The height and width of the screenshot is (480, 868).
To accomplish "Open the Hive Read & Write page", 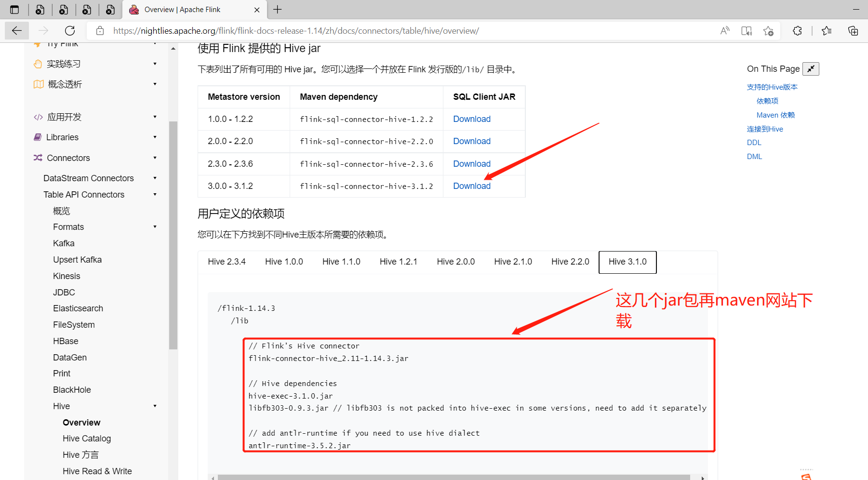I will click(x=97, y=471).
